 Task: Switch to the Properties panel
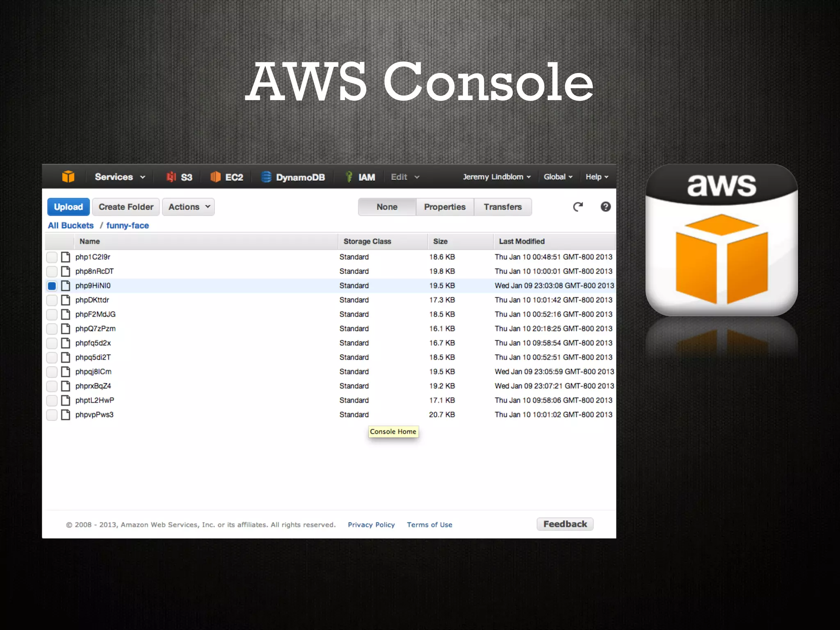point(445,207)
